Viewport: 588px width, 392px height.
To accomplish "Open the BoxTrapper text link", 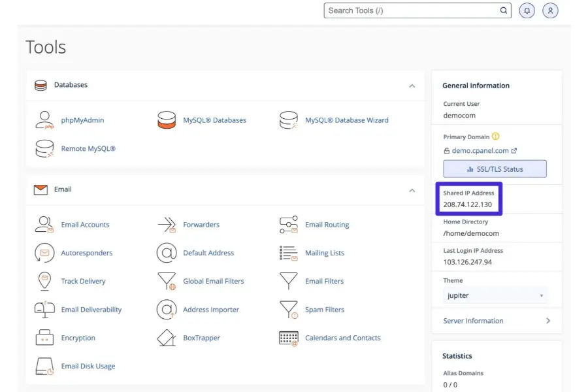I will point(202,338).
